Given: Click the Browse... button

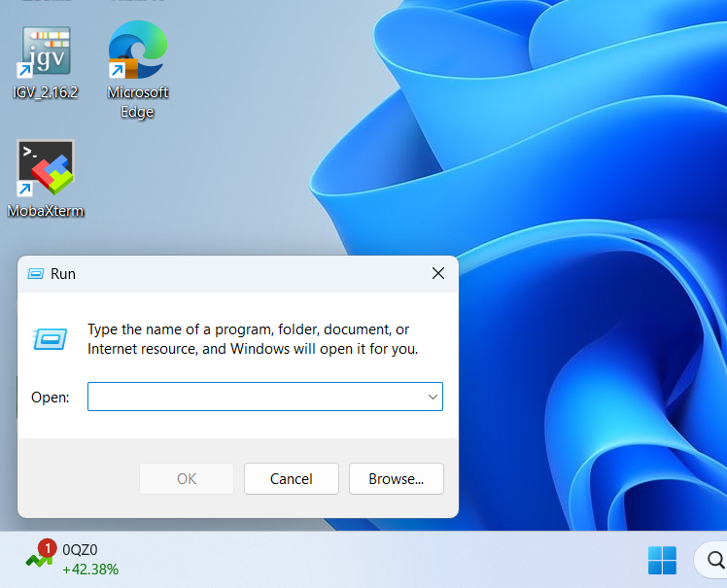Looking at the screenshot, I should 396,478.
